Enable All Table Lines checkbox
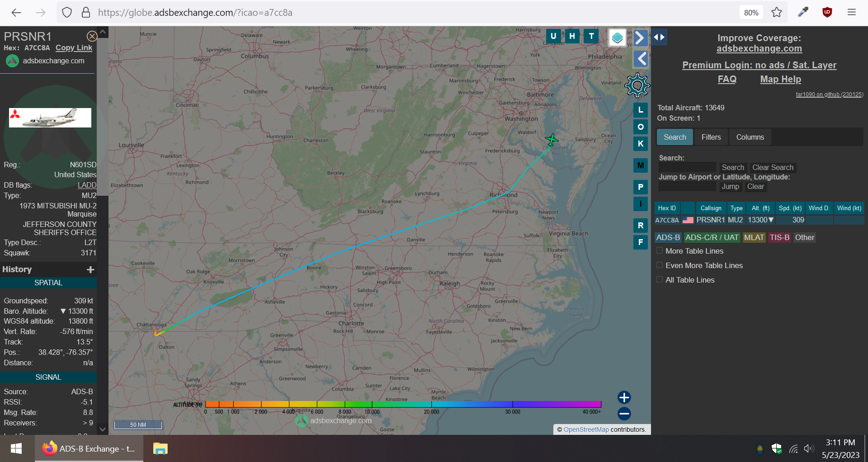The image size is (868, 462). (660, 280)
